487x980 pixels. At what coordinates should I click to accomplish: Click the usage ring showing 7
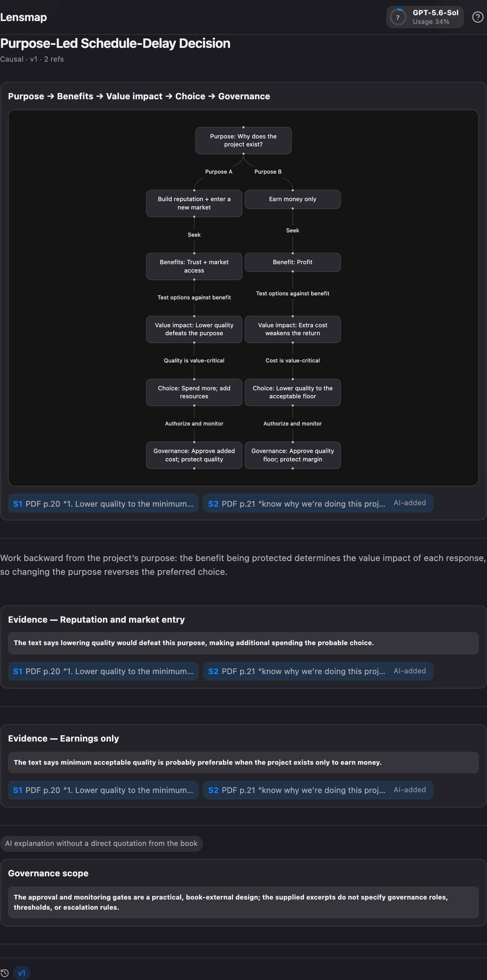point(398,17)
